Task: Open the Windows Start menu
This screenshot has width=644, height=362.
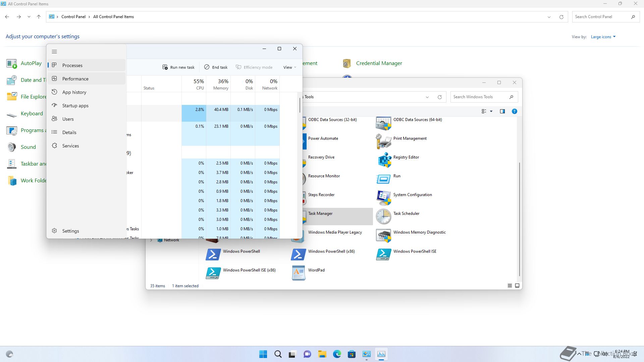Action: point(263,354)
